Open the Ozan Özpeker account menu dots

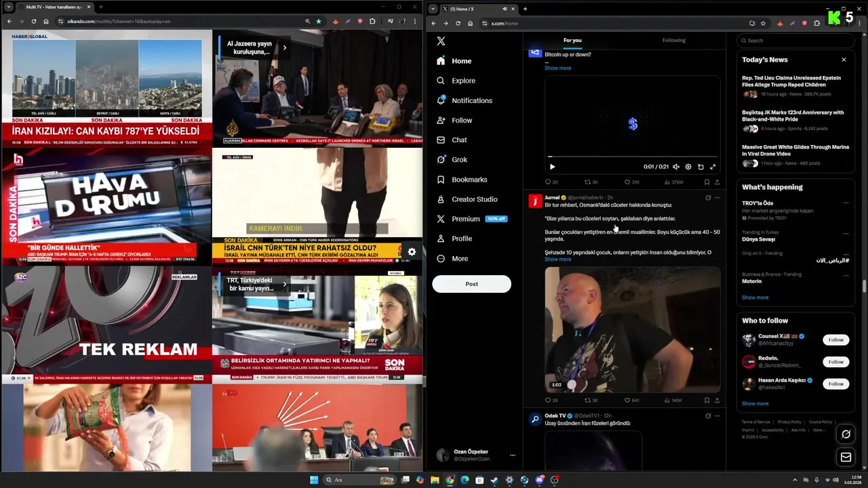[x=512, y=455]
